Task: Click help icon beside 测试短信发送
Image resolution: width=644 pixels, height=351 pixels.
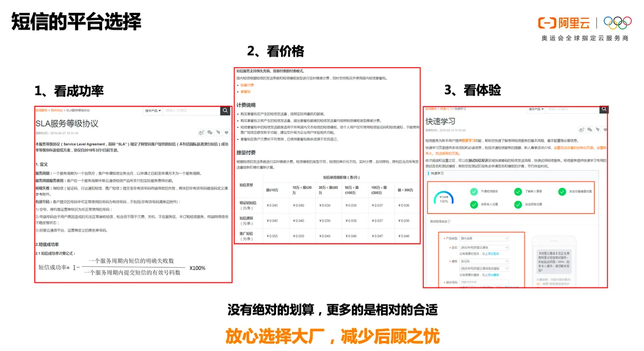Action: pos(449,221)
